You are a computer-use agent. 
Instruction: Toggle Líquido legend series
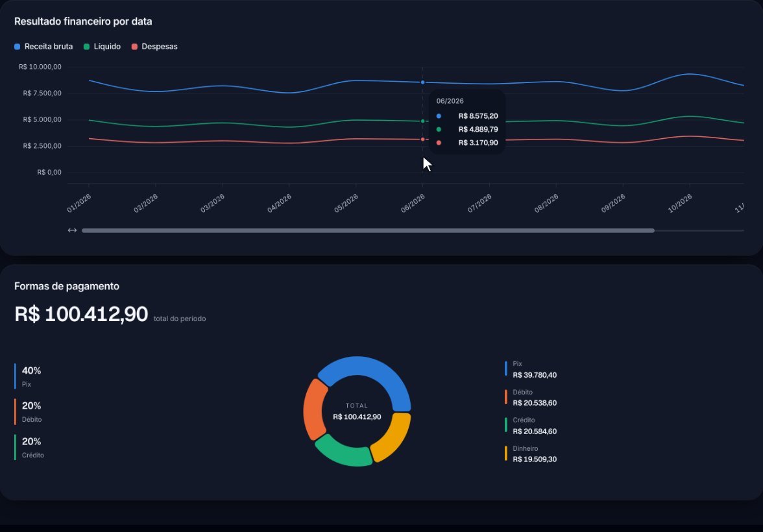click(103, 47)
